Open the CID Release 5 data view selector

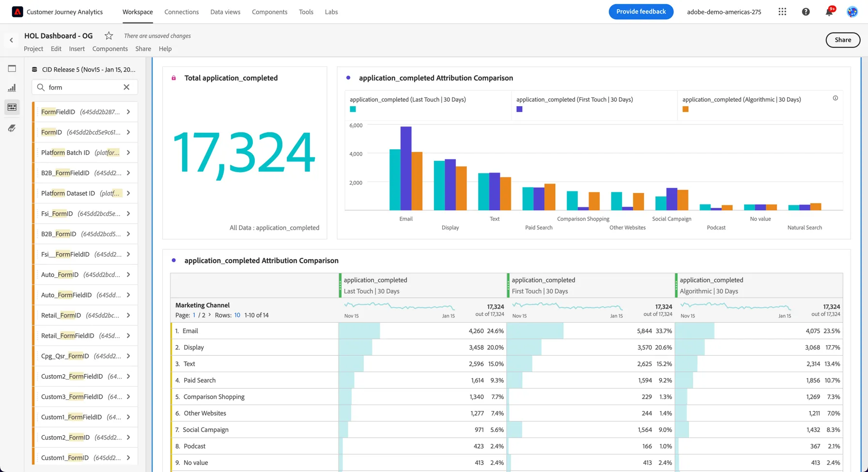(84, 69)
